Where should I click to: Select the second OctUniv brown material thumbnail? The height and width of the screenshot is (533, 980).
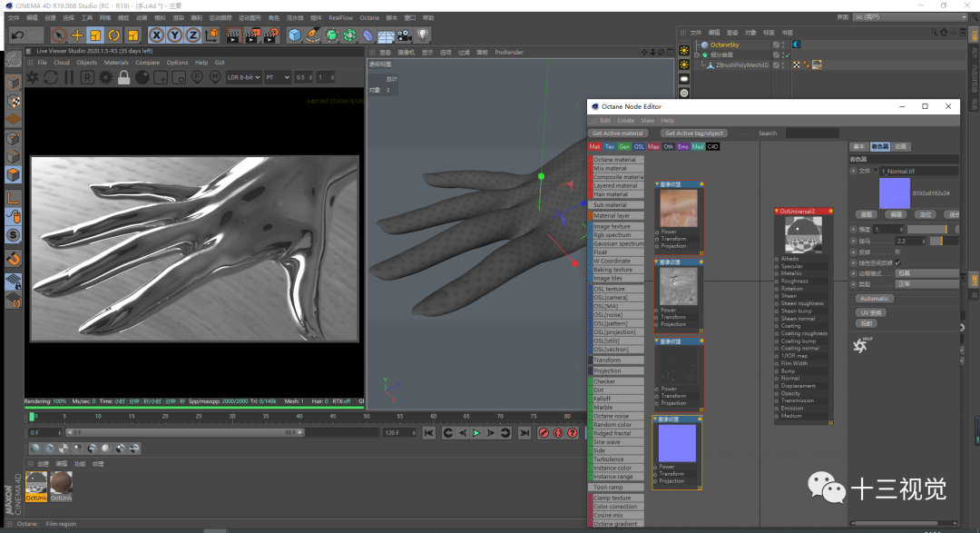pos(61,486)
